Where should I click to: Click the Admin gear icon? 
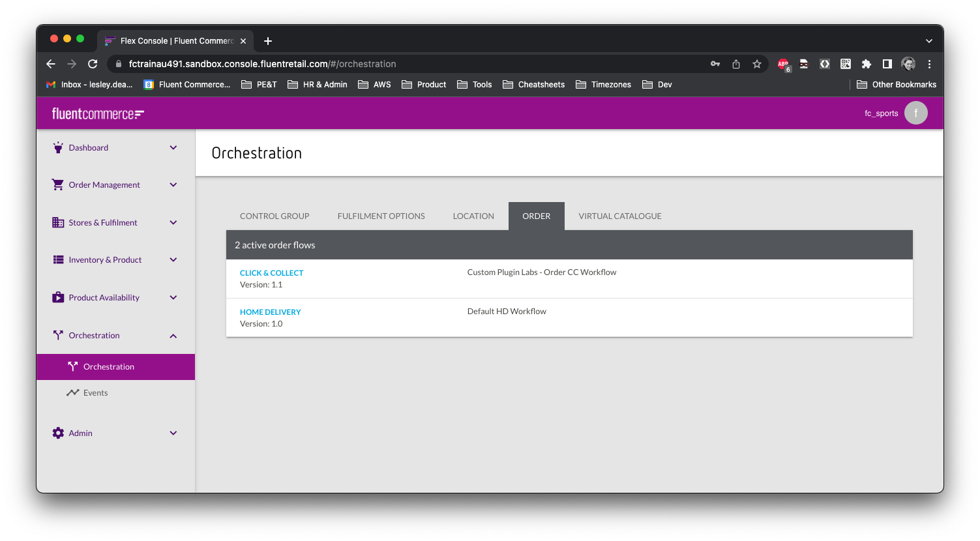tap(58, 433)
